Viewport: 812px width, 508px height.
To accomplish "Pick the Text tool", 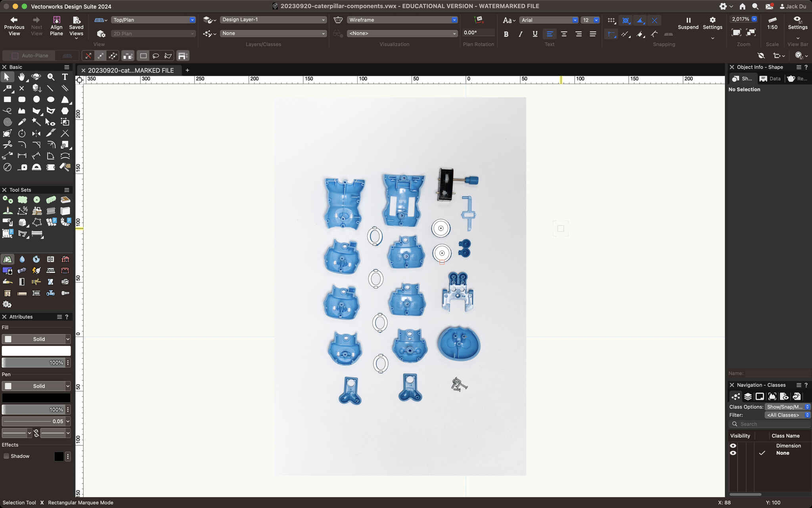I will pos(65,77).
